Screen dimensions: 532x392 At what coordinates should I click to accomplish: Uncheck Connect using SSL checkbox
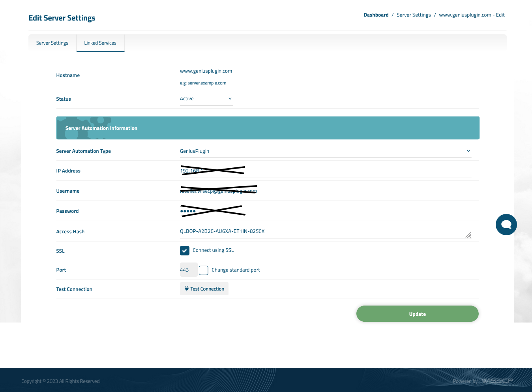pyautogui.click(x=185, y=251)
